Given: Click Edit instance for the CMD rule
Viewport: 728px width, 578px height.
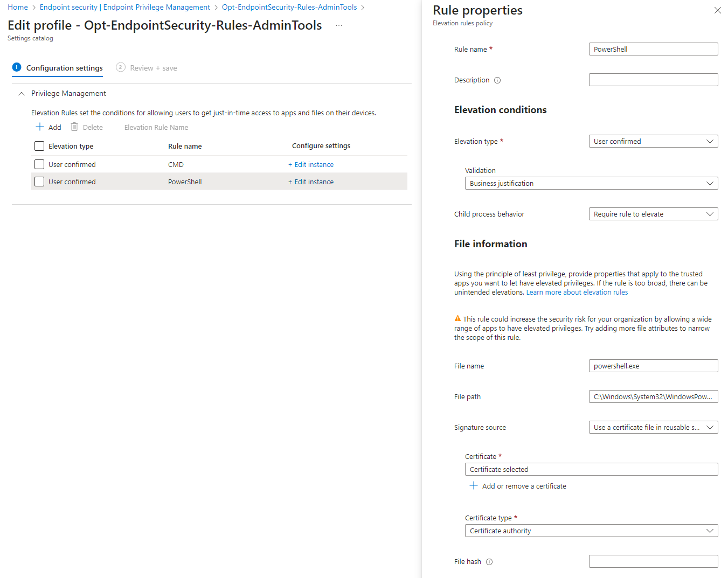Looking at the screenshot, I should (x=311, y=164).
